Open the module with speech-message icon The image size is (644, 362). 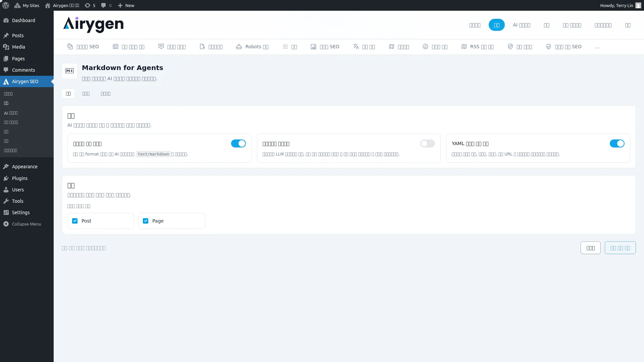(x=172, y=47)
